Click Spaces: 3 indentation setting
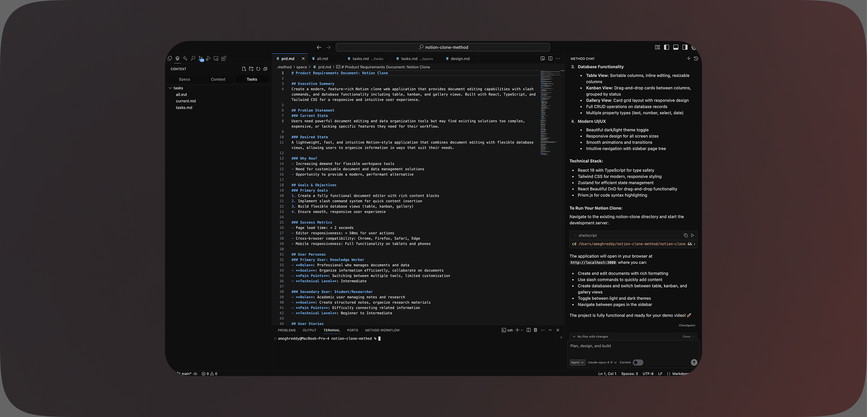Viewport: 868px width, 417px height. [630, 373]
